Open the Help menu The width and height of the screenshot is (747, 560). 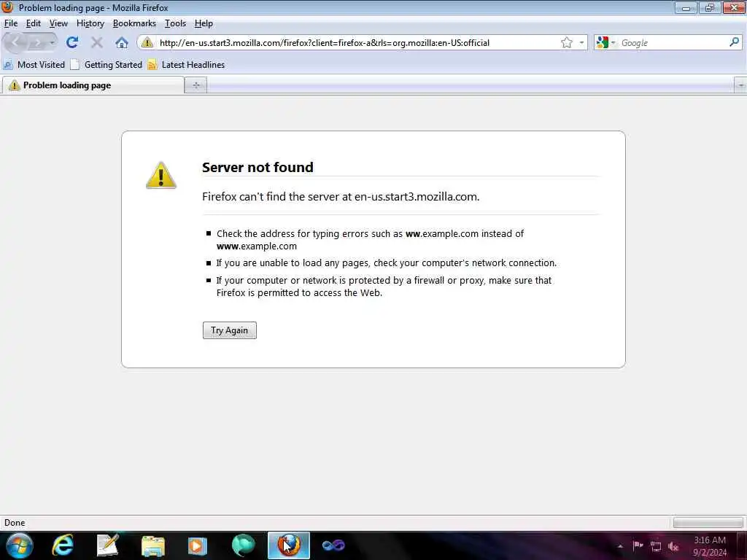tap(204, 23)
